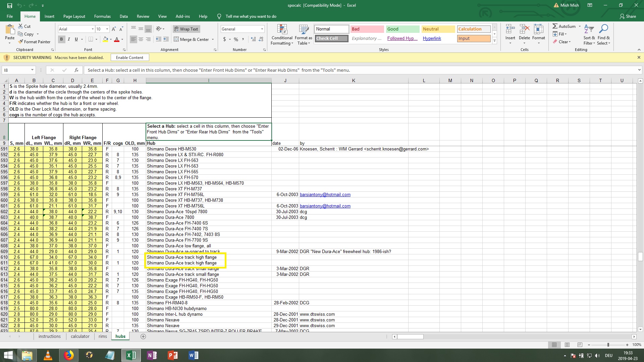Screen dimensions: 644x362
Task: Toggle Underline formatting
Action: (x=76, y=39)
